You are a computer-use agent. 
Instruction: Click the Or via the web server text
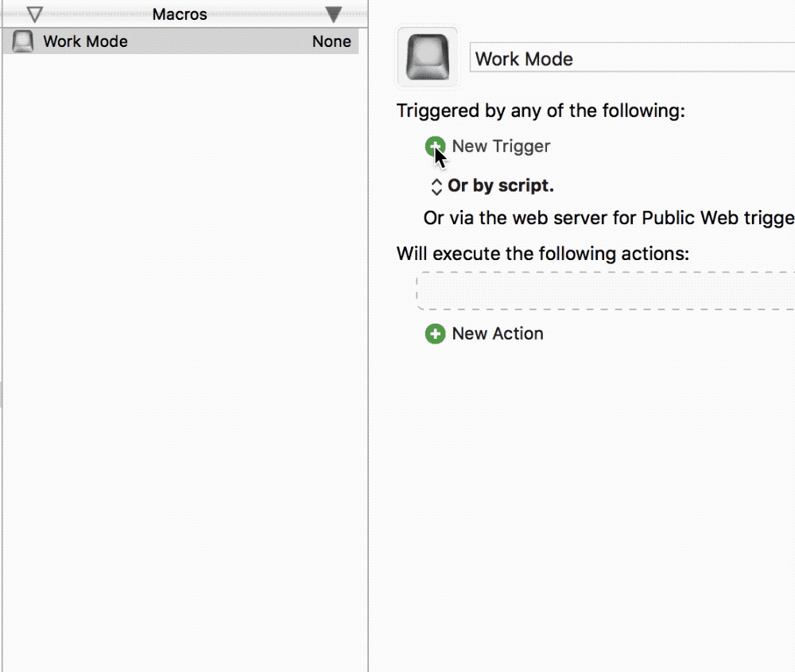(608, 218)
